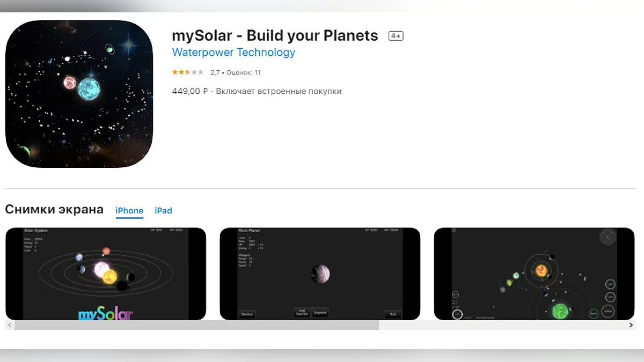The image size is (644, 362).
Task: Click the Upgrade button in second screenshot
Action: point(320,312)
